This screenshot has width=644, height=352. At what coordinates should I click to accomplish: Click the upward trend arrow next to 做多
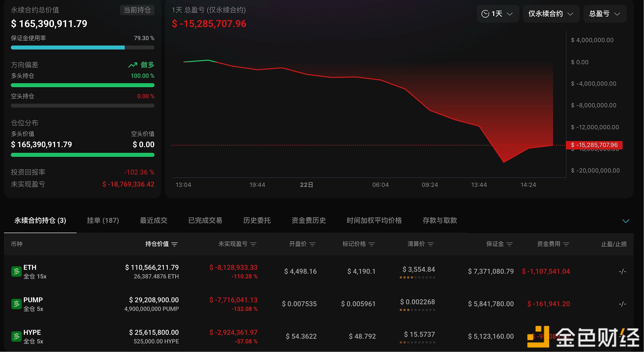(x=133, y=64)
